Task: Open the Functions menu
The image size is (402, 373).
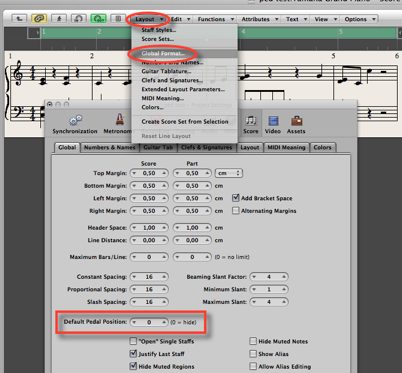Action: tap(216, 19)
